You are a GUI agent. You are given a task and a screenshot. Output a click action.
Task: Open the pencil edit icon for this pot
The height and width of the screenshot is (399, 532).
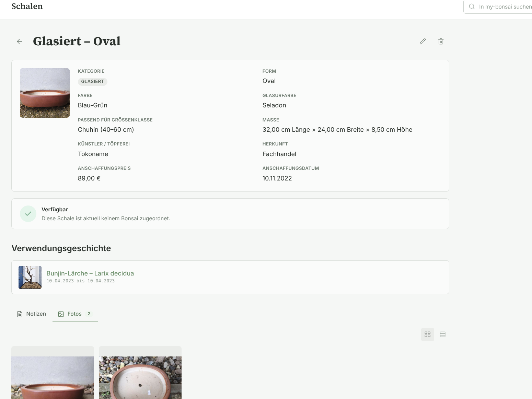click(423, 41)
